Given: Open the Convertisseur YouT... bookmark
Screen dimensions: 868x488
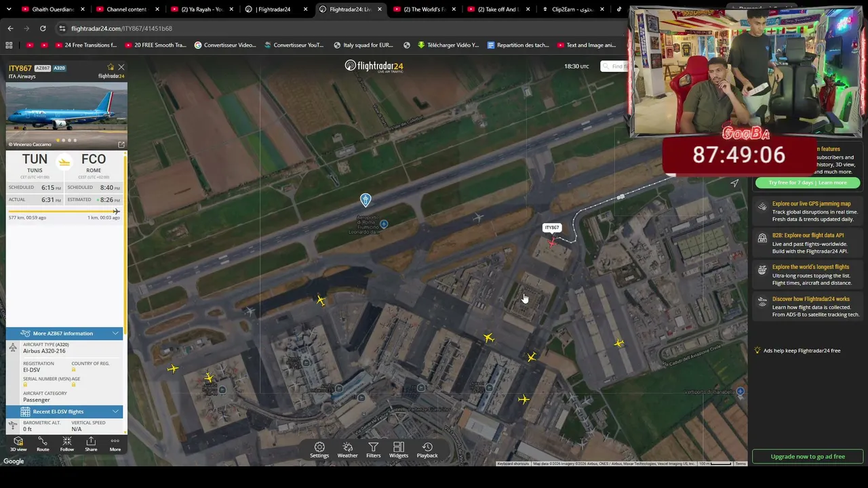Looking at the screenshot, I should pyautogui.click(x=294, y=45).
